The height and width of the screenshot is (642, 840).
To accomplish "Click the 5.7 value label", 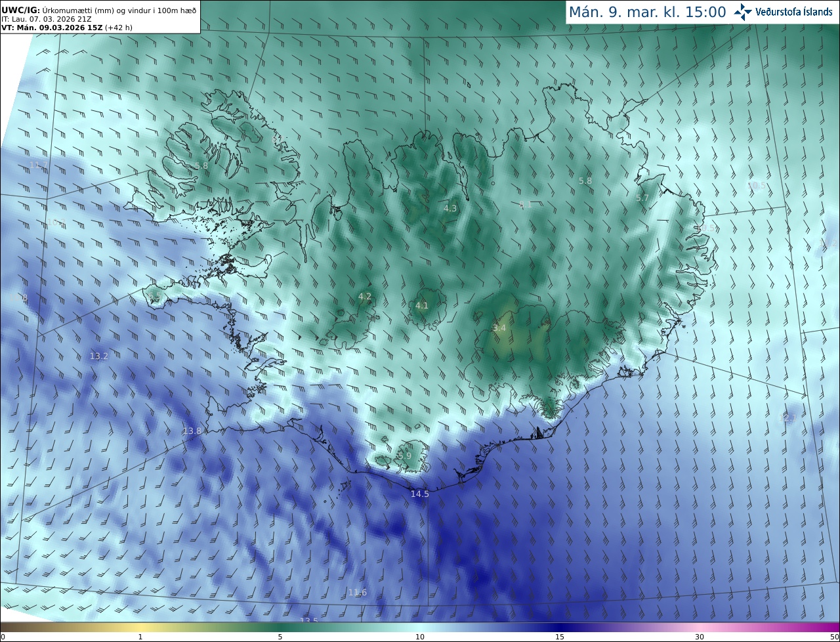I will (x=642, y=198).
